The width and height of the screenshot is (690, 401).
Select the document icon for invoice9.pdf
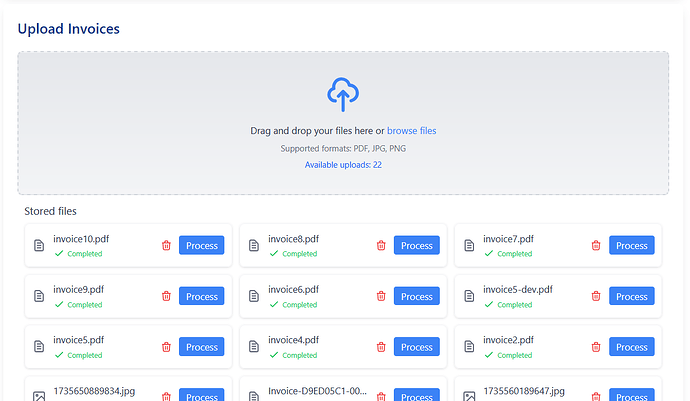39,296
